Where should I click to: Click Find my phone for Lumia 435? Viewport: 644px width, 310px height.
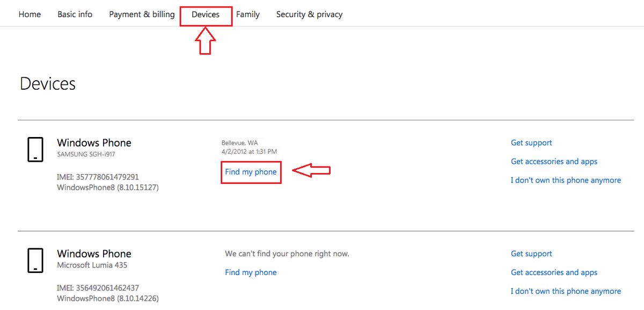[x=251, y=272]
